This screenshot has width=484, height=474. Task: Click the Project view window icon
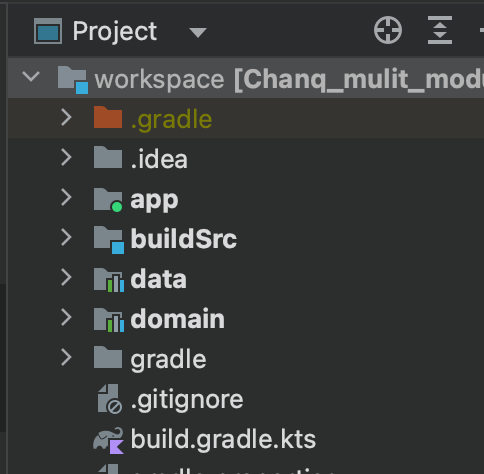[x=48, y=31]
